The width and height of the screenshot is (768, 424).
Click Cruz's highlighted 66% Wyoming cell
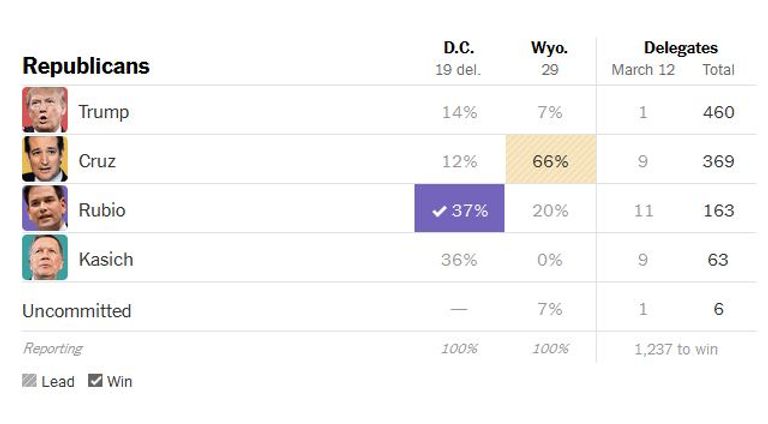tap(549, 160)
